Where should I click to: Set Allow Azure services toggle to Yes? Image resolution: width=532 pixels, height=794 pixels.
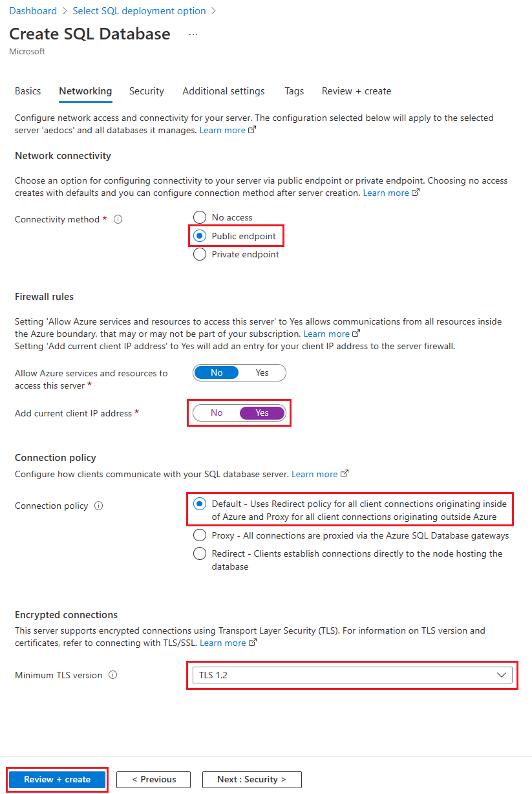click(x=262, y=372)
